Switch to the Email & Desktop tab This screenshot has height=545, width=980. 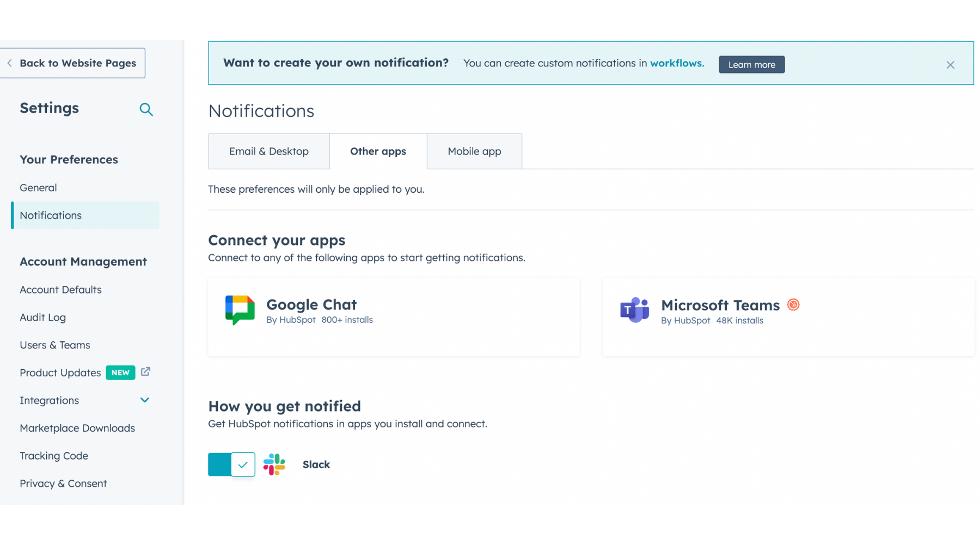coord(268,151)
